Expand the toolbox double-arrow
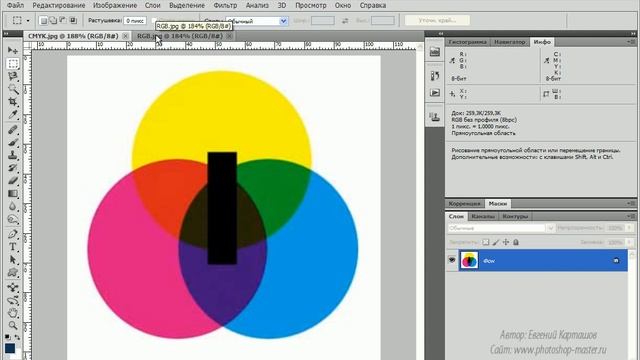Screen dimensions: 640x360 [x=6, y=33]
